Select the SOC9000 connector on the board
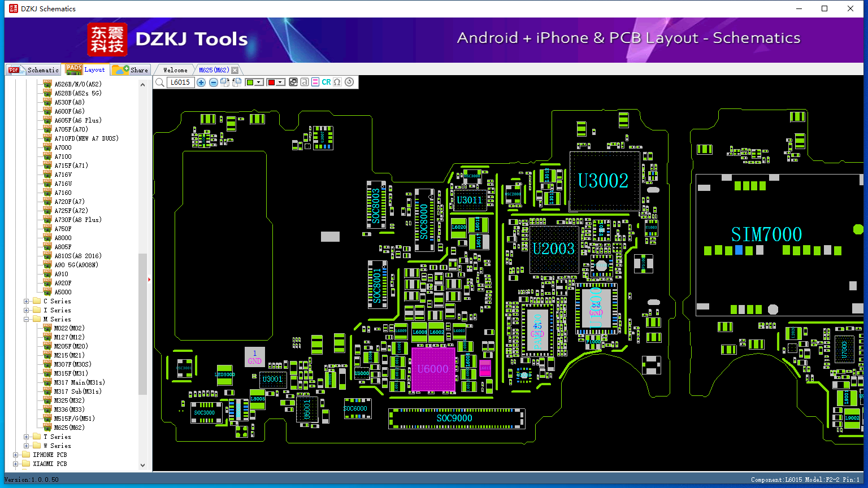Image resolution: width=868 pixels, height=488 pixels. [x=457, y=419]
